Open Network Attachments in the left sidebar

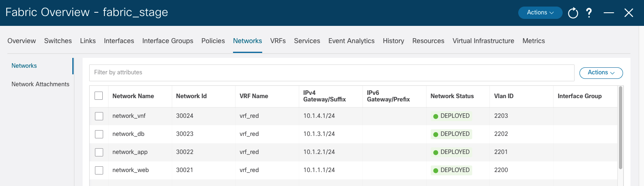pyautogui.click(x=40, y=84)
